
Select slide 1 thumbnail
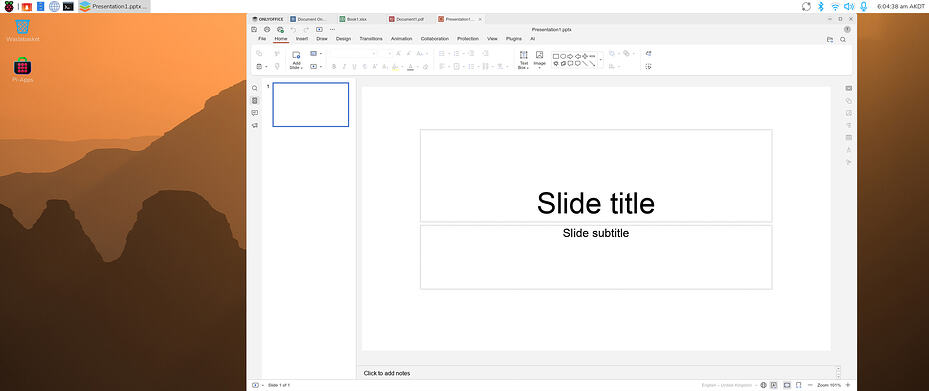click(310, 104)
